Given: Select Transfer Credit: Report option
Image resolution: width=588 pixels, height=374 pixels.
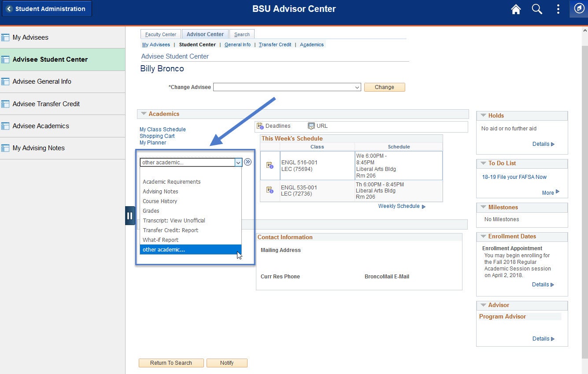Looking at the screenshot, I should [191, 230].
